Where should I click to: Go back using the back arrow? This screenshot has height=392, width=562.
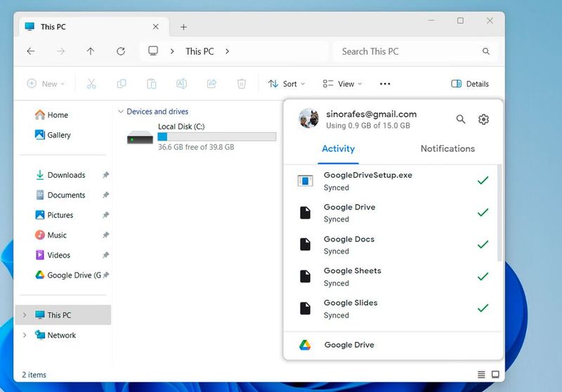(x=31, y=51)
